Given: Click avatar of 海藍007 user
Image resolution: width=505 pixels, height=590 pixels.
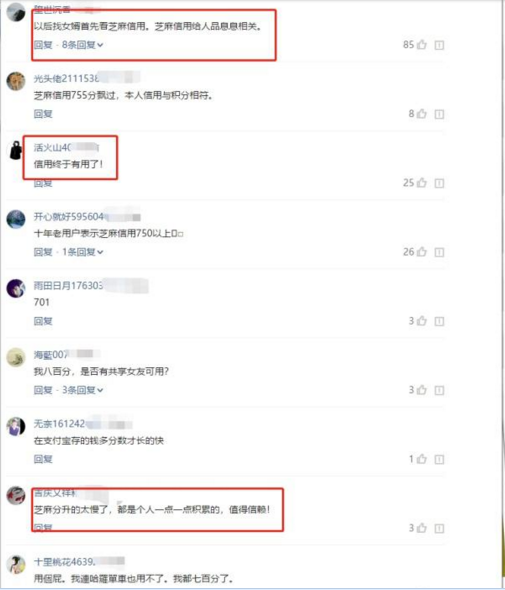Looking at the screenshot, I should point(16,357).
